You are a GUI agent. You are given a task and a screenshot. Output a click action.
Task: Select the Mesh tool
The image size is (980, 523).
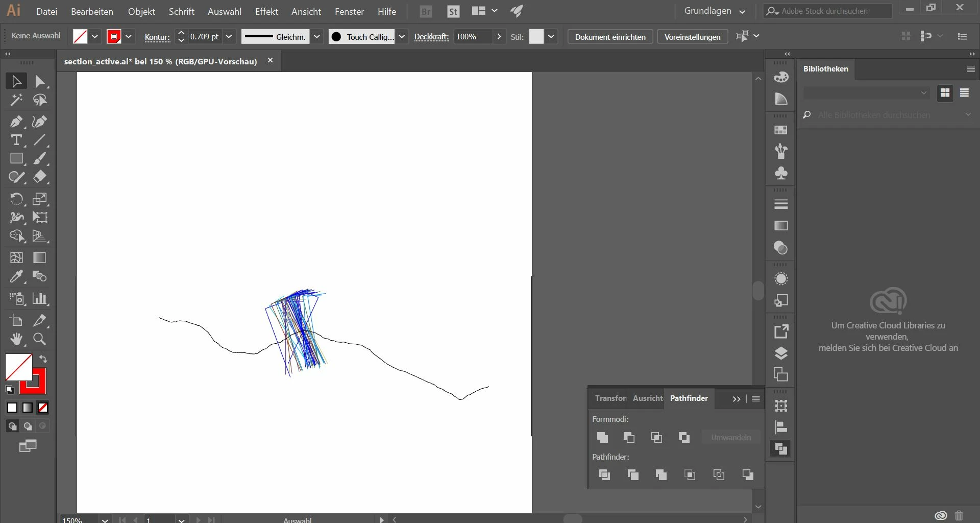[16, 258]
